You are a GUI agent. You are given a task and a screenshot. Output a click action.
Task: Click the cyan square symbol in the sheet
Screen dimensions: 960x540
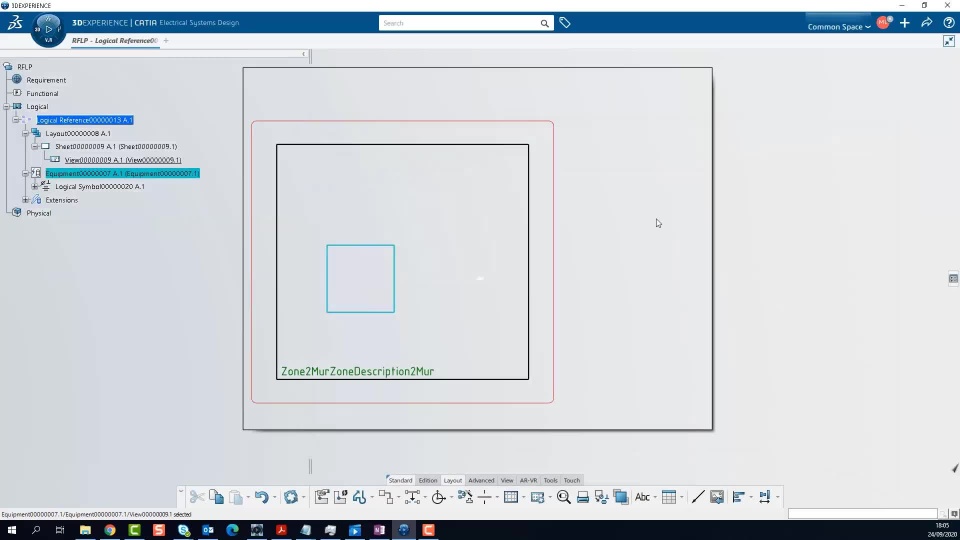point(361,279)
